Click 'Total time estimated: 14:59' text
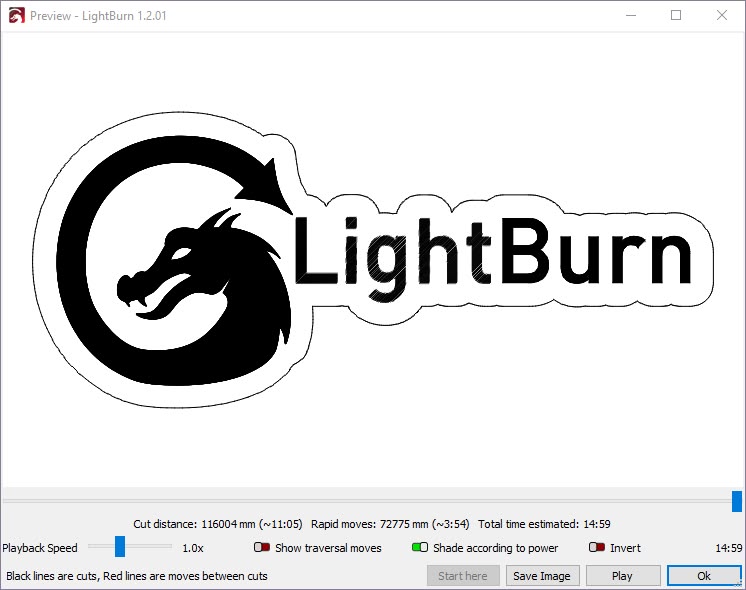This screenshot has height=590, width=746. pyautogui.click(x=544, y=524)
